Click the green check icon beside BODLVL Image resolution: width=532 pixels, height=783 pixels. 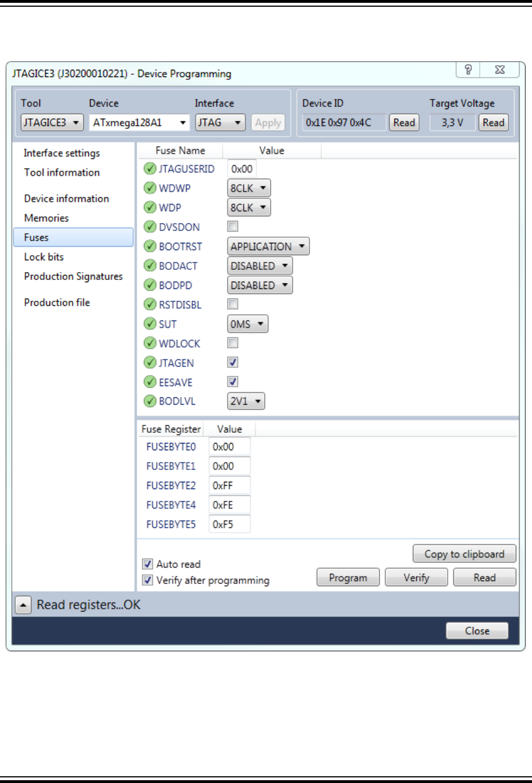(150, 401)
